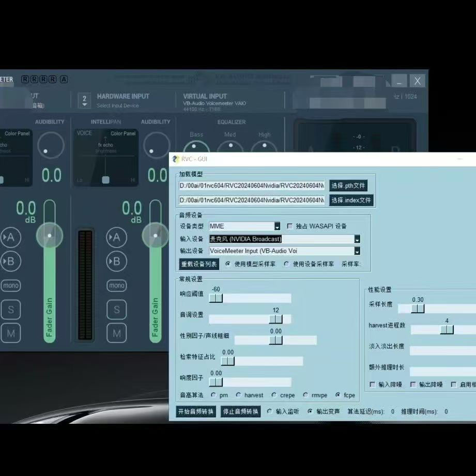Enable the 输出降噪 checkbox
476x476 pixels.
(x=413, y=385)
